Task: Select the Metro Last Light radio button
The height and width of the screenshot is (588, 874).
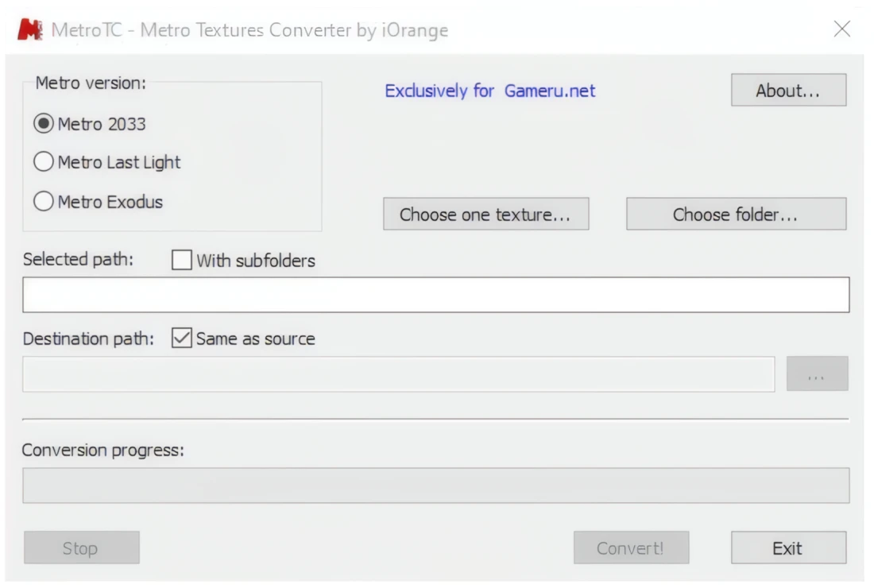Action: coord(44,162)
